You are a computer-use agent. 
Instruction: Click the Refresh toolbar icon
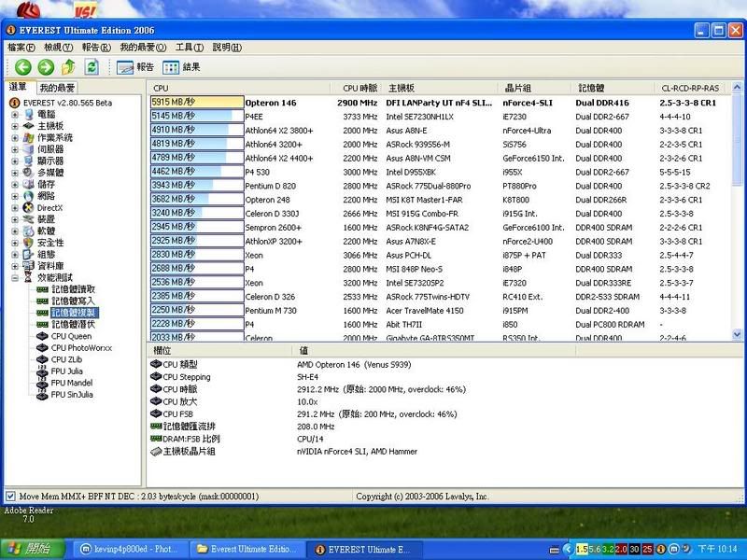tap(92, 67)
